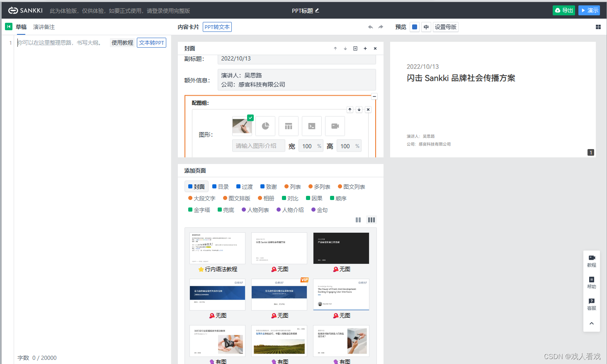
Task: Move the 配图组 image item down
Action: pos(359,110)
